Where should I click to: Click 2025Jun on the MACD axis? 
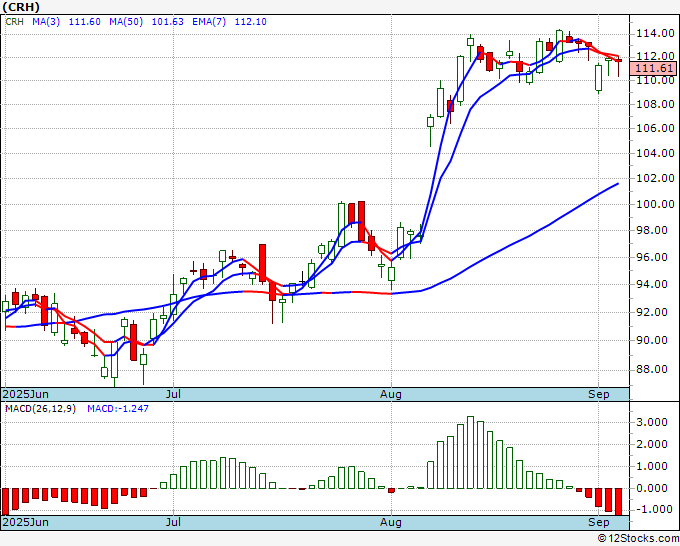tap(26, 522)
